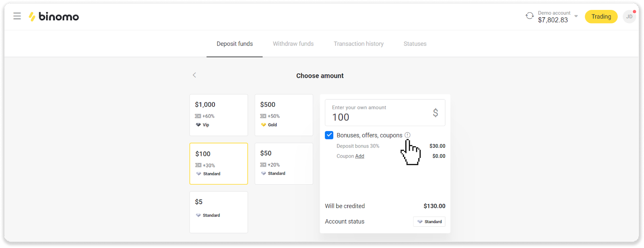
Task: Expand the Demo account dropdown arrow
Action: (x=576, y=17)
